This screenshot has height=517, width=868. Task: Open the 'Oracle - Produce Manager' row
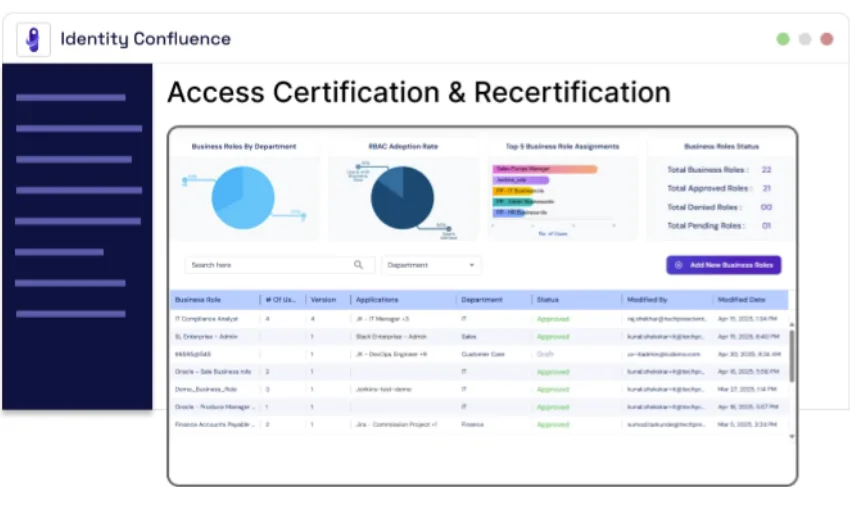(215, 407)
